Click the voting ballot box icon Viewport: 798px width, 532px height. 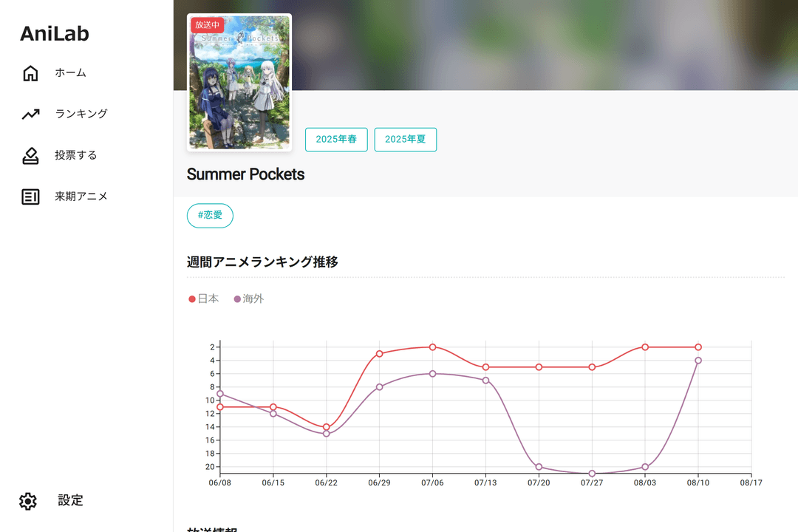[x=30, y=156]
